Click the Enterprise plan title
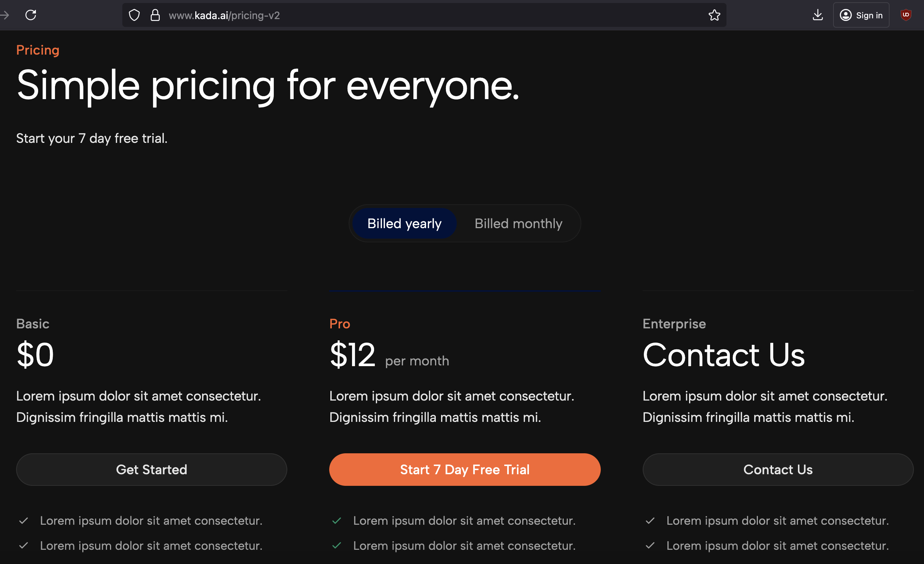The image size is (924, 564). click(x=674, y=324)
